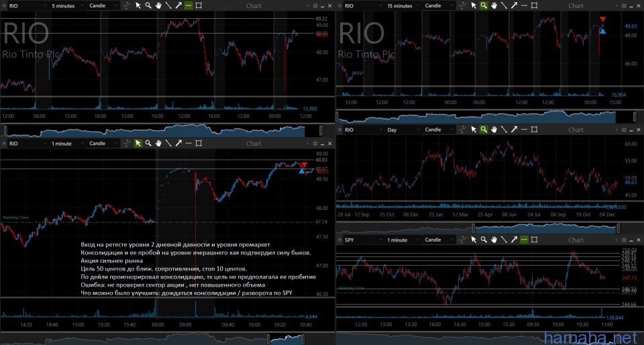Click right range handle under Day chart

point(619,228)
